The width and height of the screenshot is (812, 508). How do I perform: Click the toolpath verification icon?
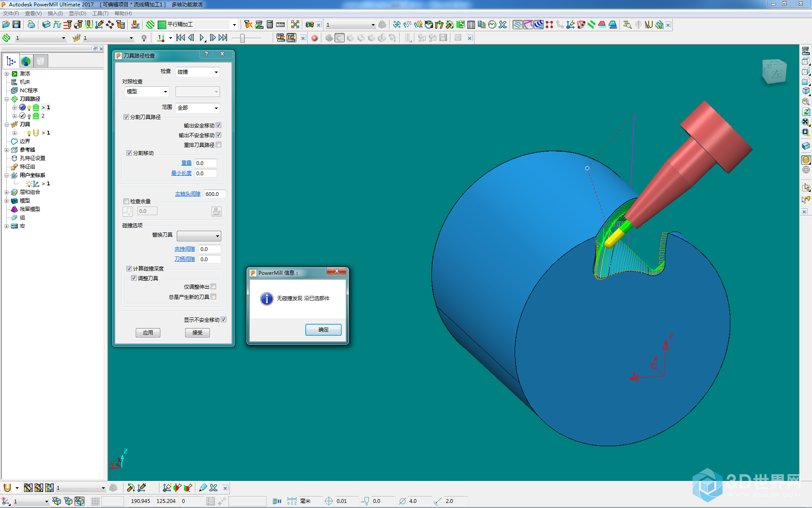[259, 25]
